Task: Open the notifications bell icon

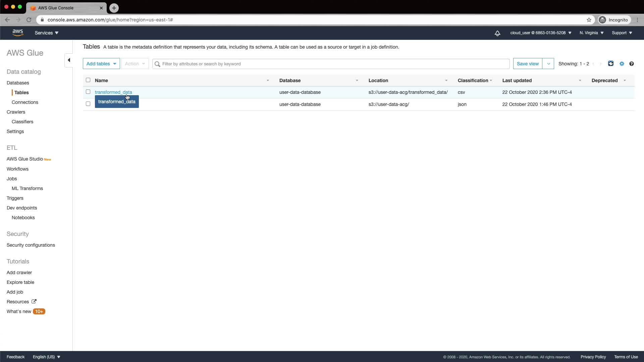Action: click(497, 33)
